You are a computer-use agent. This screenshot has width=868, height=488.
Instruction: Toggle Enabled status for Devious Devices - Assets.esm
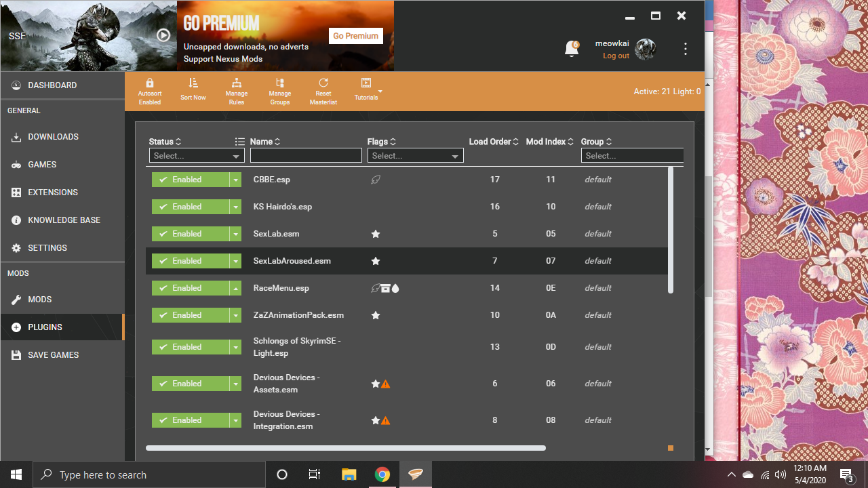[x=191, y=384]
